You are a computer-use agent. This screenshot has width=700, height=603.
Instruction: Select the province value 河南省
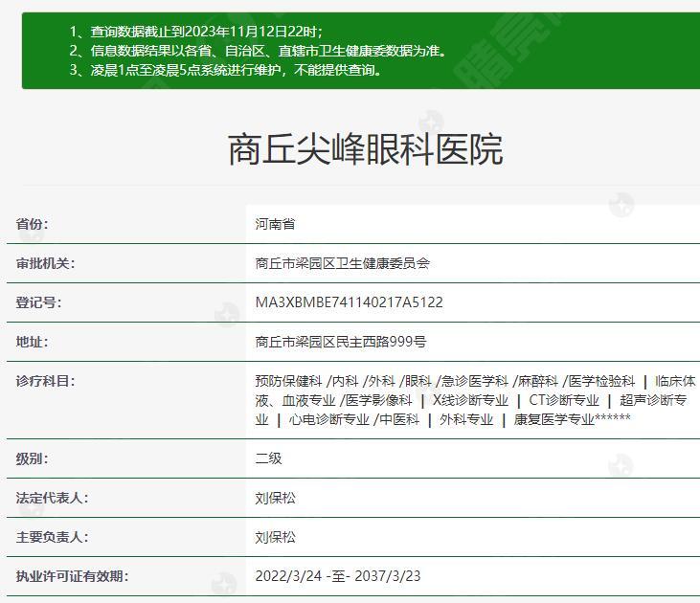click(276, 224)
